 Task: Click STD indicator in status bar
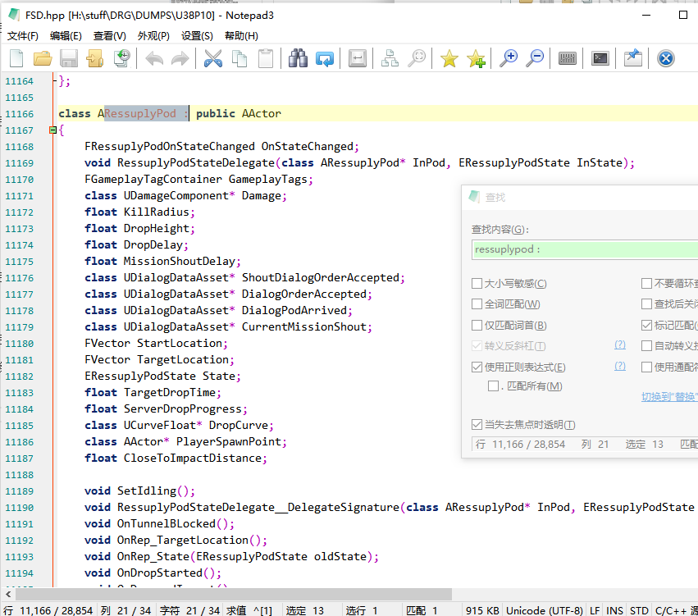[x=639, y=610]
